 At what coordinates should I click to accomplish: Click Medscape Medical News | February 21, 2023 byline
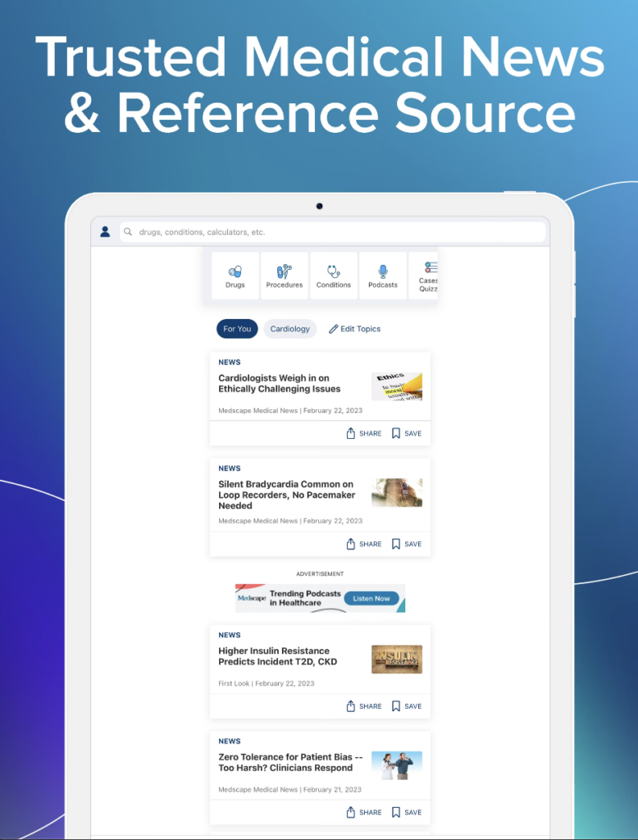coord(289,790)
